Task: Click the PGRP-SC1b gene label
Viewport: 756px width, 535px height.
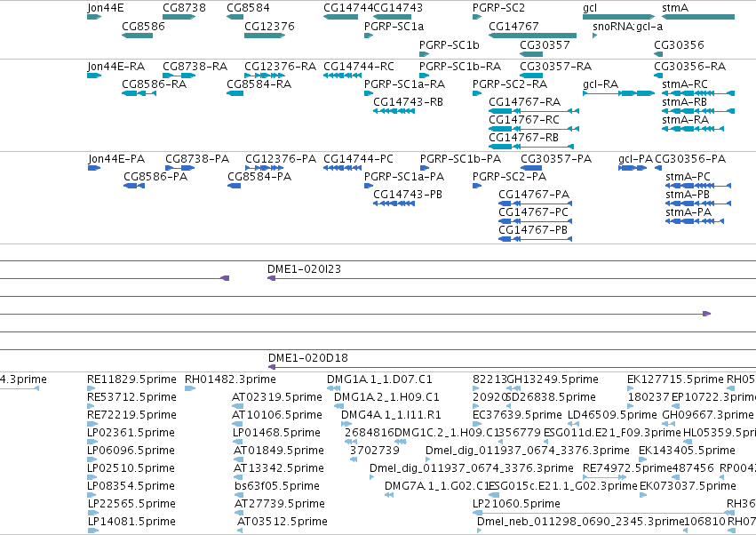Action: point(450,44)
